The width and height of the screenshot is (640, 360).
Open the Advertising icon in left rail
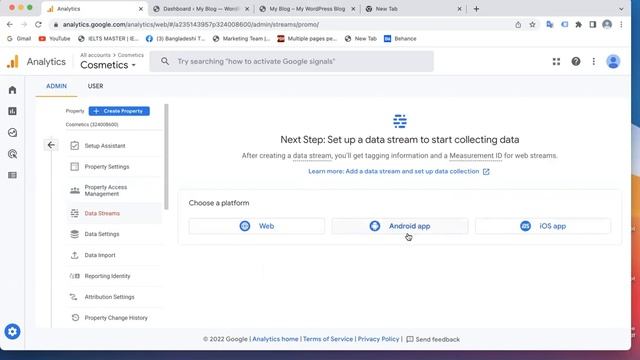point(12,154)
